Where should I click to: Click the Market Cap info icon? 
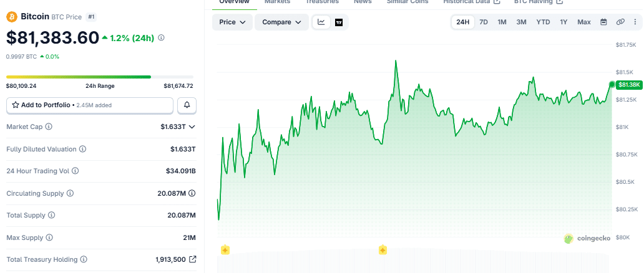49,127
